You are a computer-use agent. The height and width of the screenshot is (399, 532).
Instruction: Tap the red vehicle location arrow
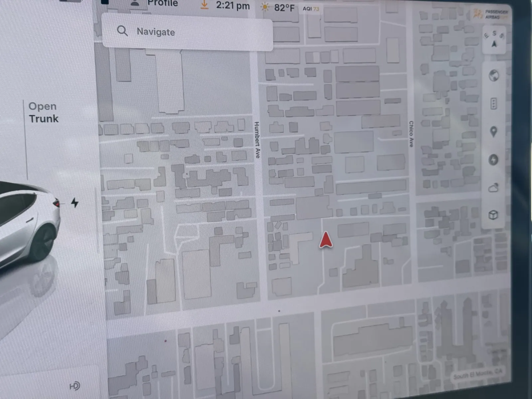(326, 240)
